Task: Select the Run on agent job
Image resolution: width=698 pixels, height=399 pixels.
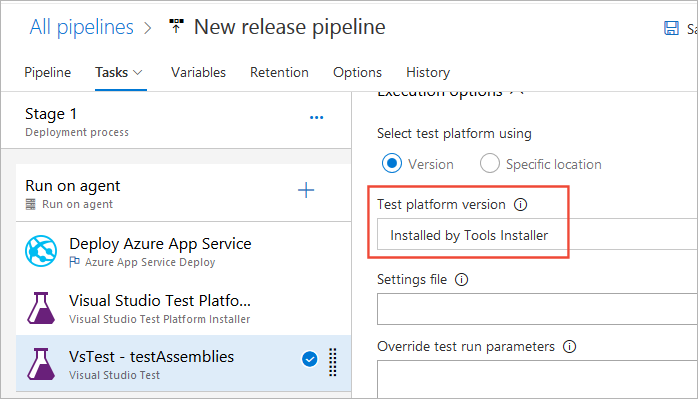Action: click(183, 193)
